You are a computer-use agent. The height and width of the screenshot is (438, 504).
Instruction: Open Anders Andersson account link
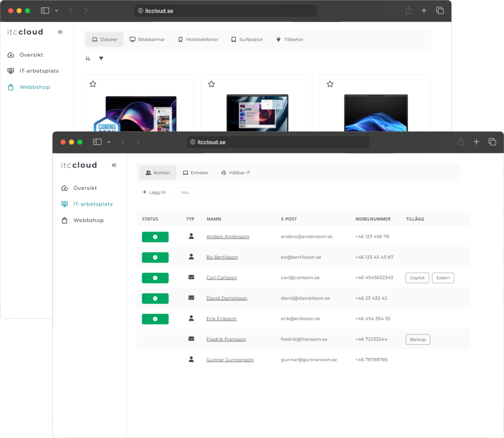[227, 236]
